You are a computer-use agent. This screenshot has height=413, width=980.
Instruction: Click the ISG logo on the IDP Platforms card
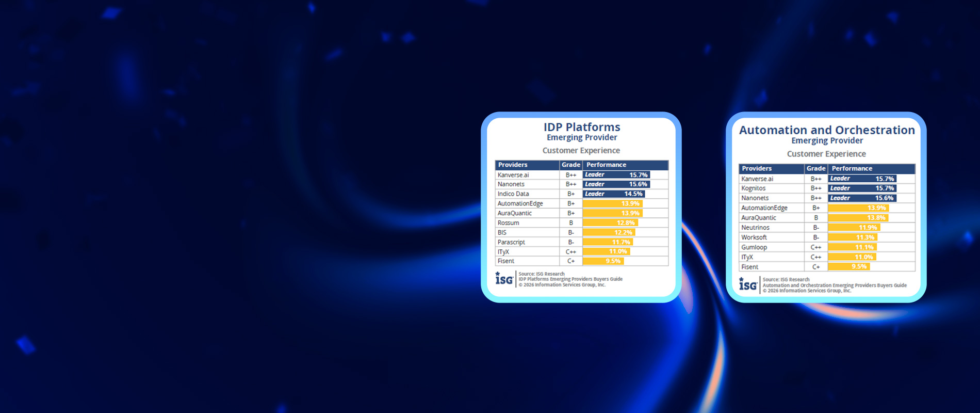tap(504, 279)
